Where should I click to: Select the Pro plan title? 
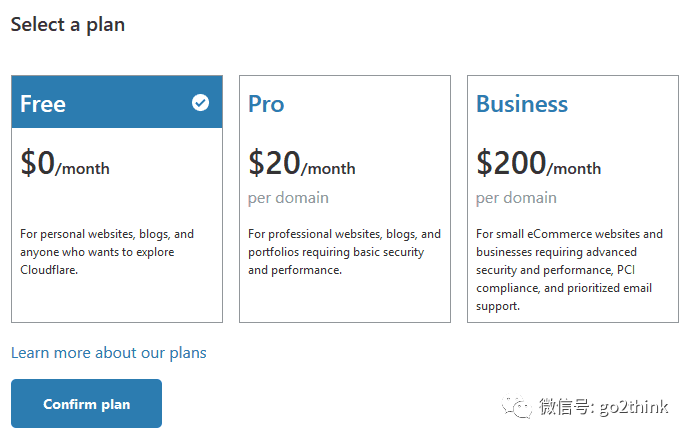tap(266, 104)
